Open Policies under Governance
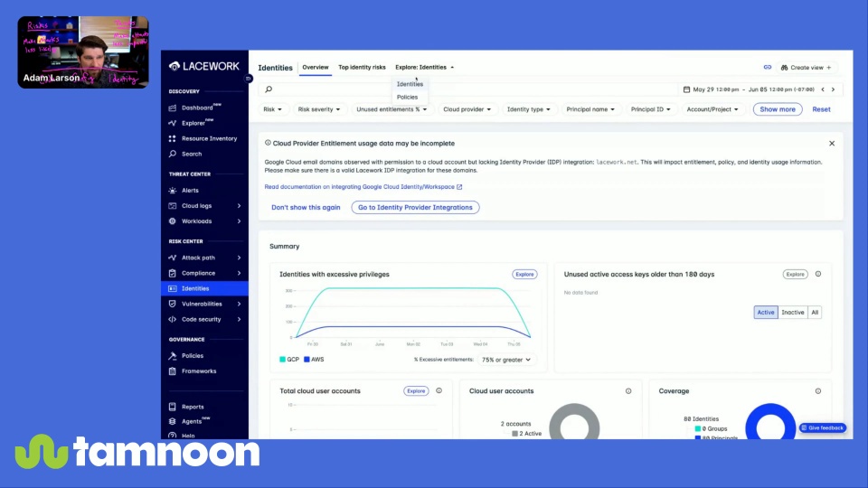The height and width of the screenshot is (488, 868). tap(193, 356)
